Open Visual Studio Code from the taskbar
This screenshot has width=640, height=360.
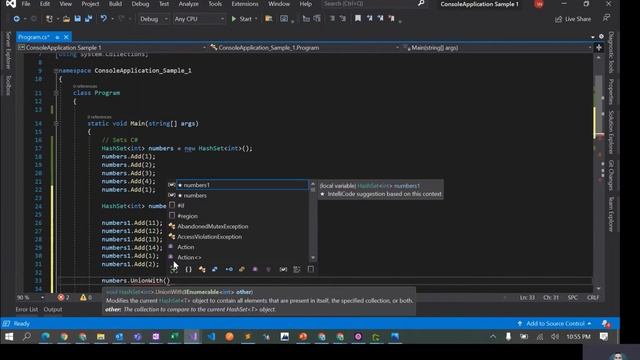pos(211,337)
